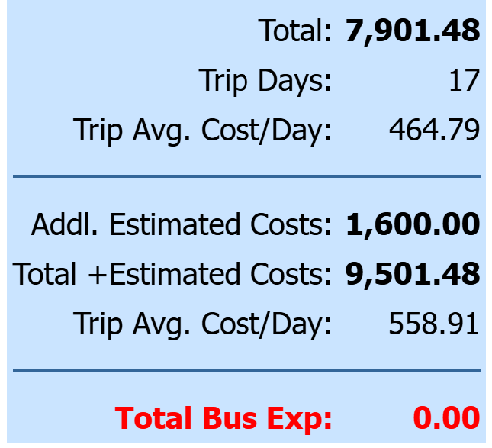The width and height of the screenshot is (492, 448).
Task: Click the digit 7 in the Total amount
Action: point(354,31)
